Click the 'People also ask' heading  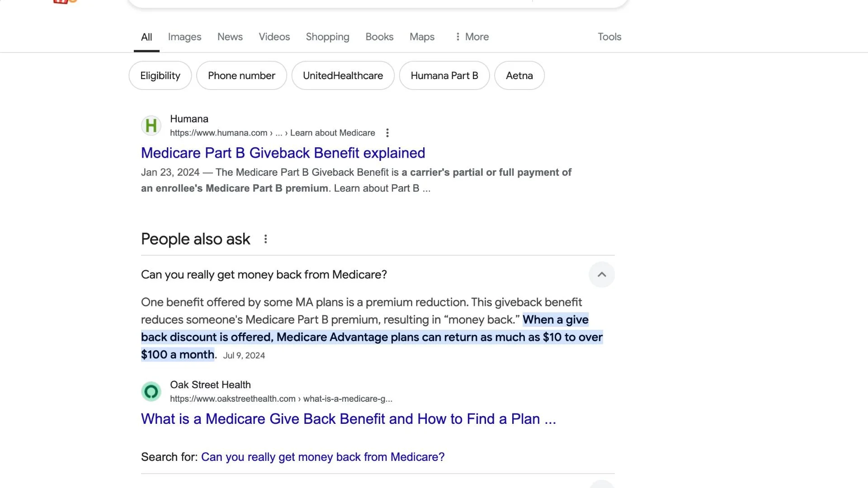195,239
